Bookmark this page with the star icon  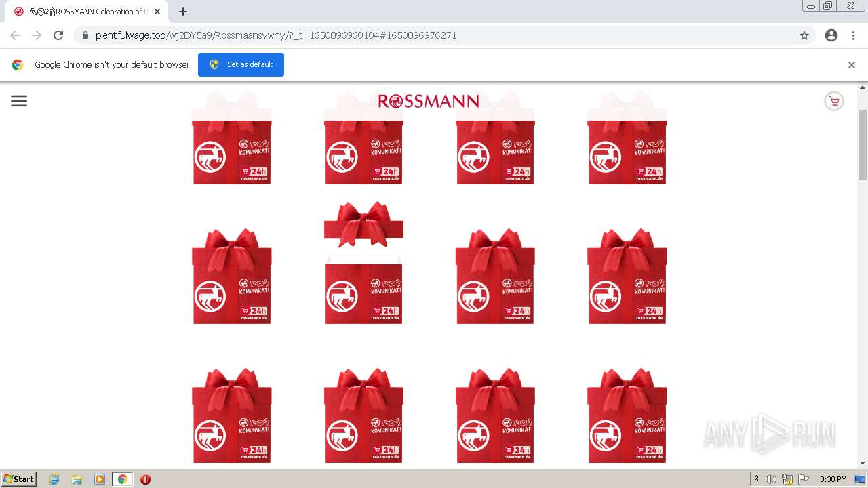point(804,35)
